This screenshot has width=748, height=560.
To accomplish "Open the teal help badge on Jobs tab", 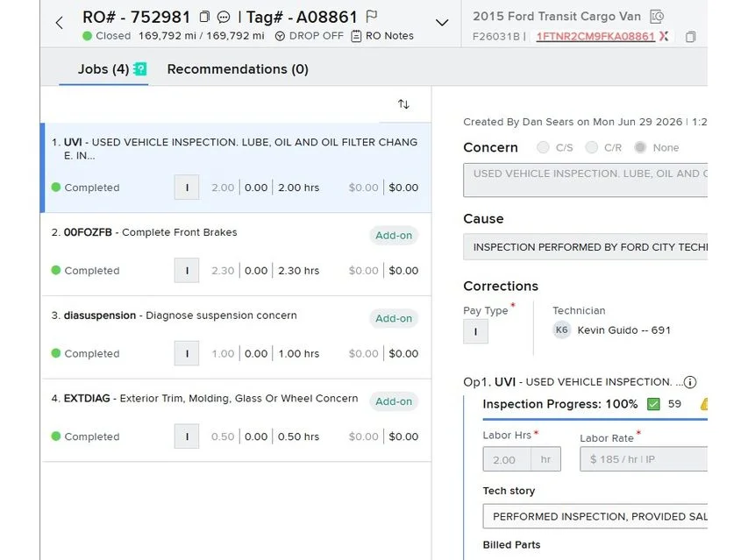I will click(x=140, y=69).
